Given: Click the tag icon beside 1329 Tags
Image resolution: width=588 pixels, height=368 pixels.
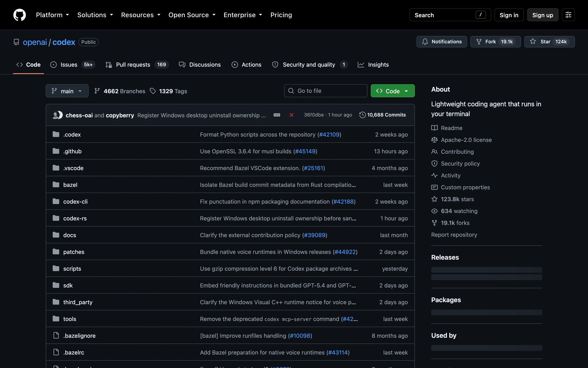Looking at the screenshot, I should point(153,91).
